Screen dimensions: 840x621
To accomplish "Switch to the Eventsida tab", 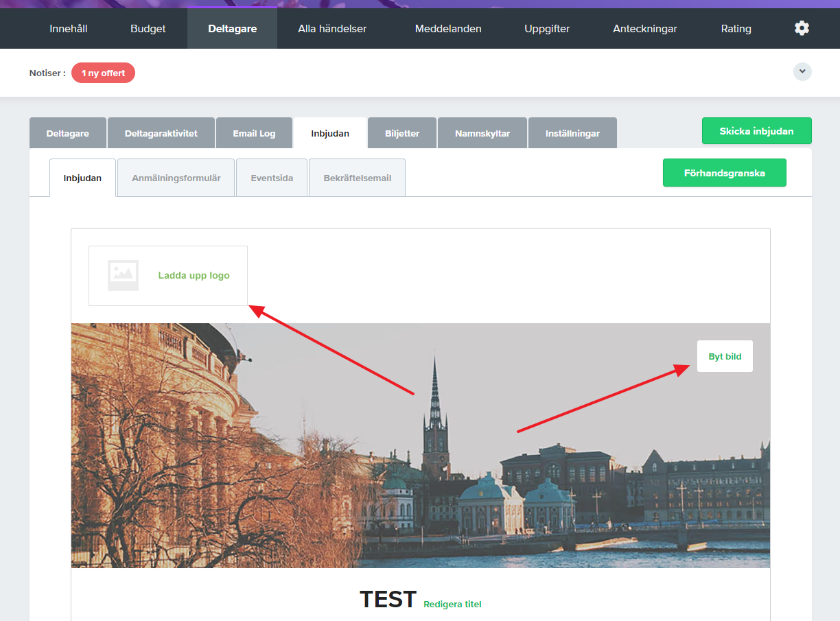I will point(272,178).
